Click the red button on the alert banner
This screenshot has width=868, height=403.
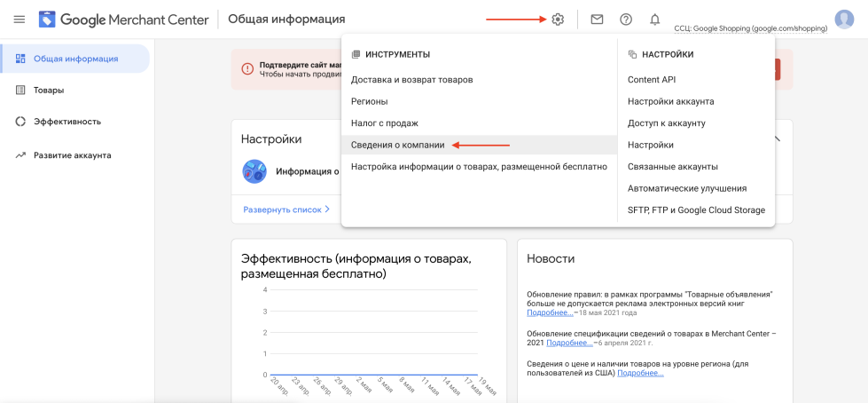(x=777, y=69)
